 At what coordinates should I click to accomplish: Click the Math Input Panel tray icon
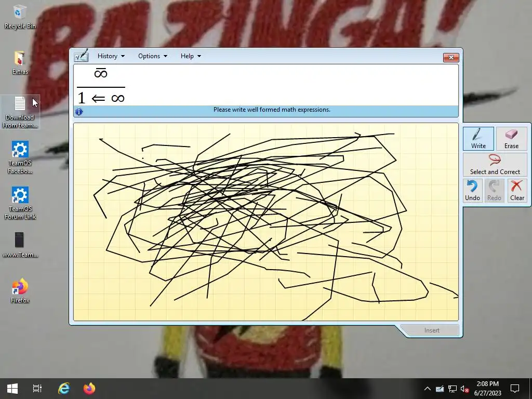(x=440, y=389)
